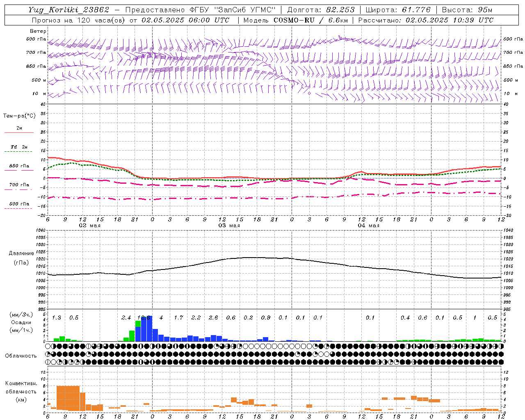Click the precipitation total "2.4"
The image size is (525, 420).
pyautogui.click(x=126, y=317)
